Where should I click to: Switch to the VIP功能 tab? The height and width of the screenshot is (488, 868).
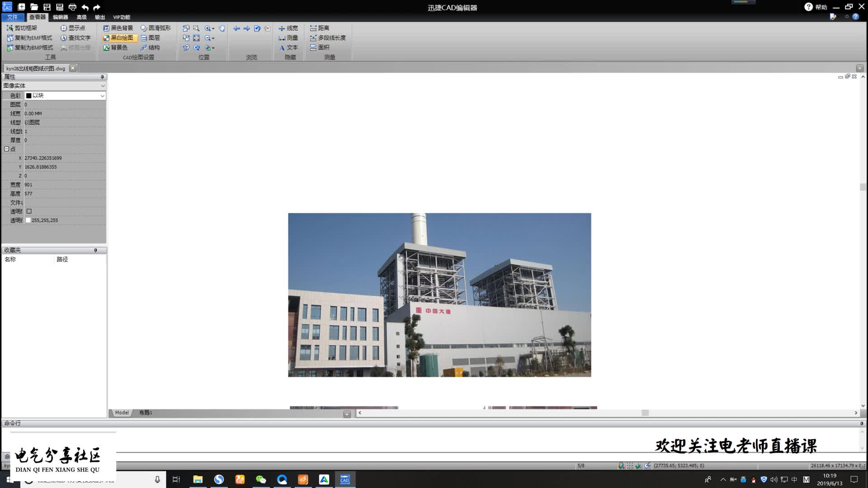[121, 17]
